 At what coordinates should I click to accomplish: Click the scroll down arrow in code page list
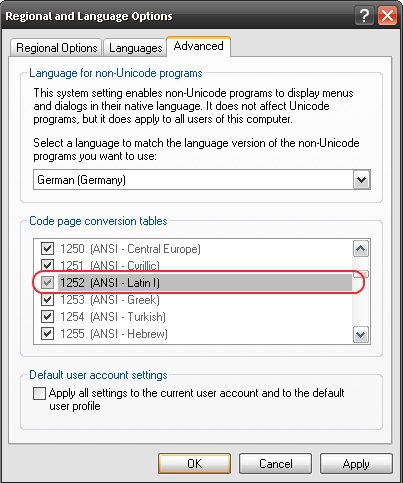[361, 334]
